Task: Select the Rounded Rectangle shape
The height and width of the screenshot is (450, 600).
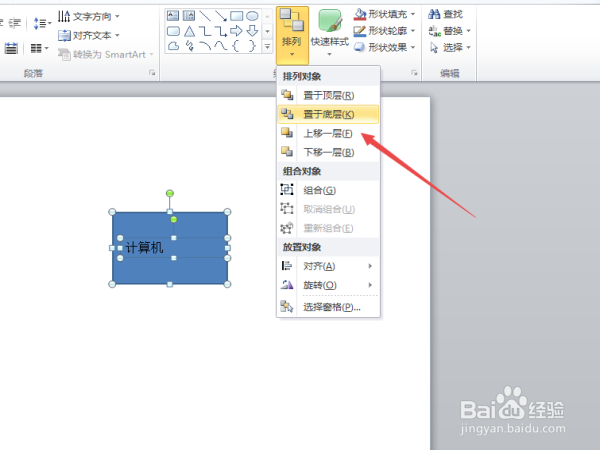Action: pyautogui.click(x=173, y=31)
